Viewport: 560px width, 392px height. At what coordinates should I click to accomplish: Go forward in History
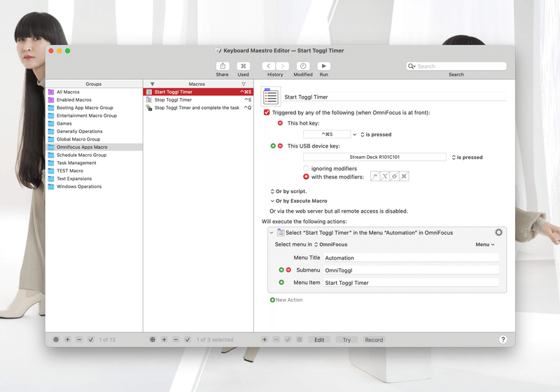(282, 66)
